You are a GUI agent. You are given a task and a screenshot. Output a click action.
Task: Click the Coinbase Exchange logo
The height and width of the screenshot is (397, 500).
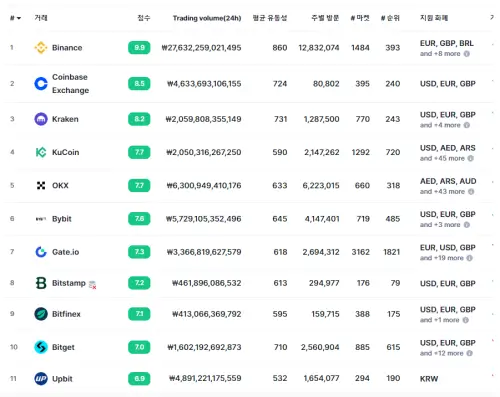[x=41, y=83]
